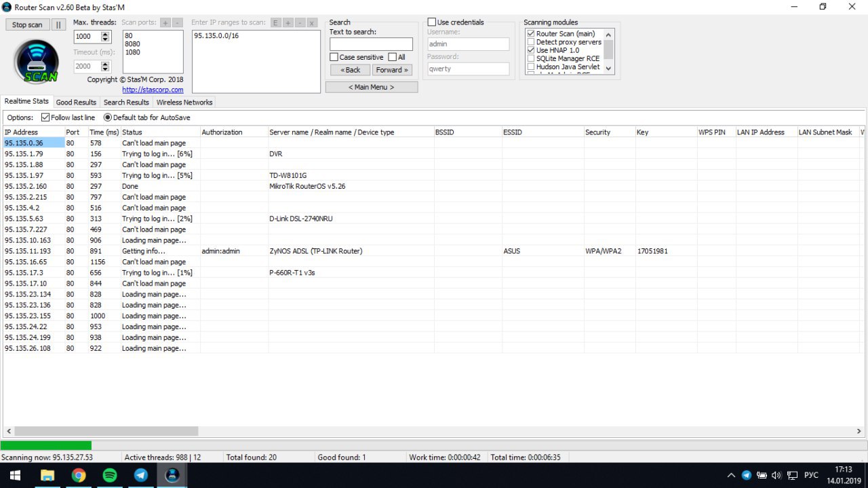Image resolution: width=868 pixels, height=488 pixels.
Task: Enable the Case sensitive search option
Action: tap(334, 57)
